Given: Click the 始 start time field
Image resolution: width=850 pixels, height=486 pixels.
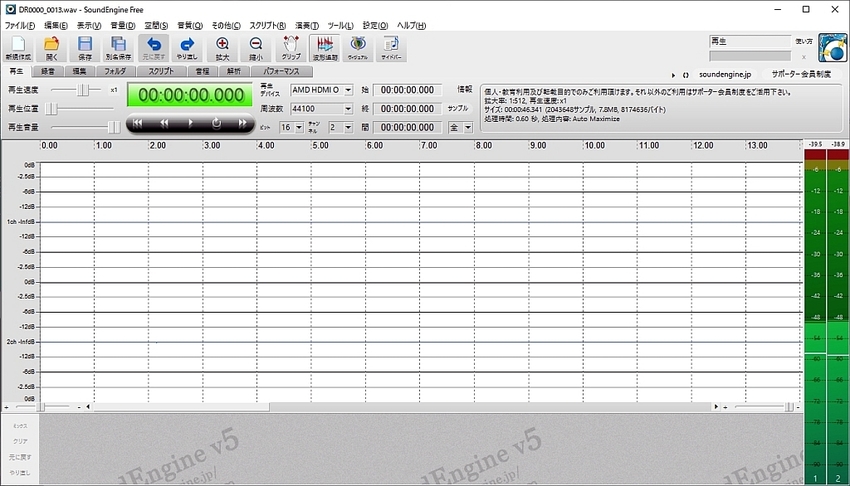Looking at the screenshot, I should coord(407,90).
